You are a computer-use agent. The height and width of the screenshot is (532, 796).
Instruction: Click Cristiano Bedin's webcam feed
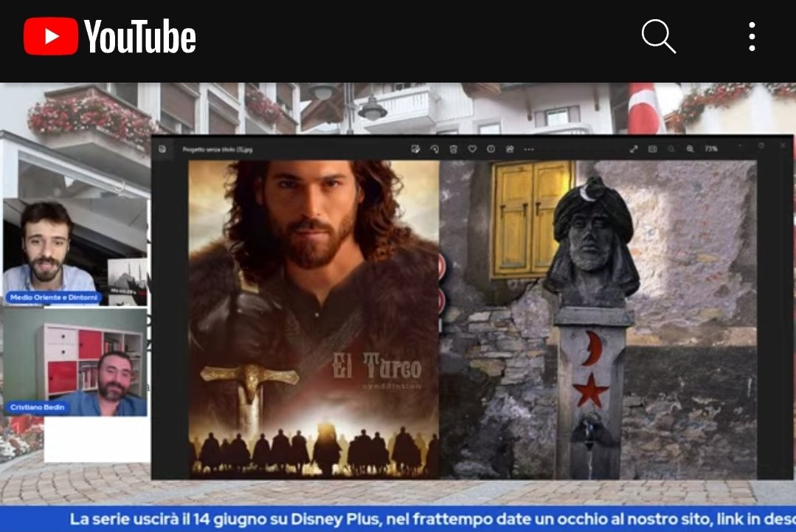click(75, 362)
